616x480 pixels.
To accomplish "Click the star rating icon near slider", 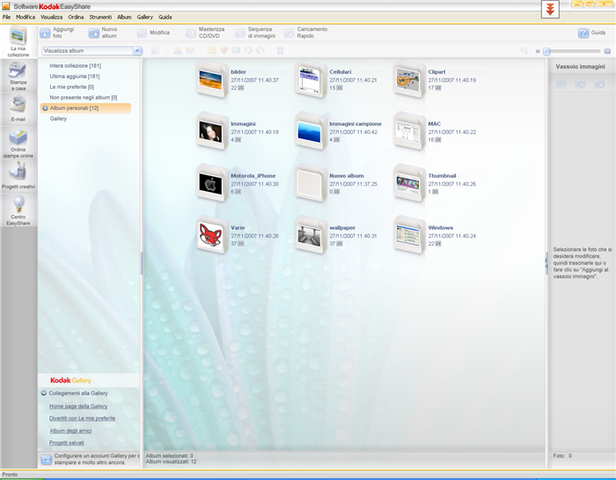I will coord(523,50).
